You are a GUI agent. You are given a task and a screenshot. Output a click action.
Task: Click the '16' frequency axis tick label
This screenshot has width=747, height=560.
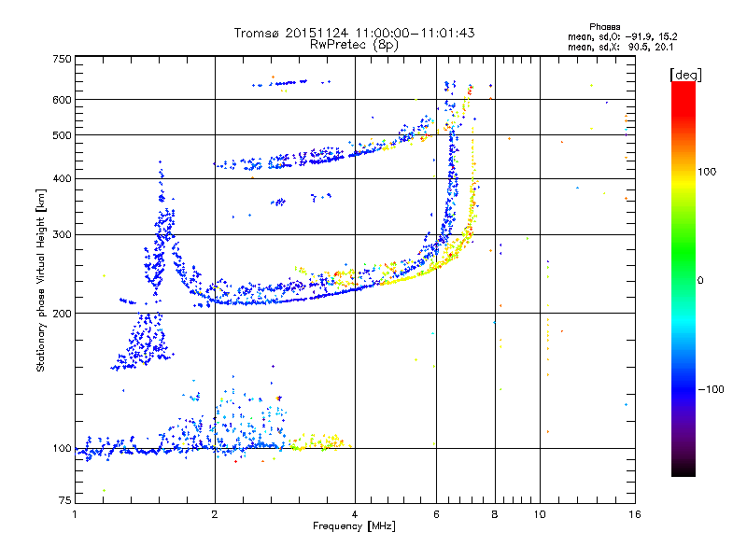(635, 514)
